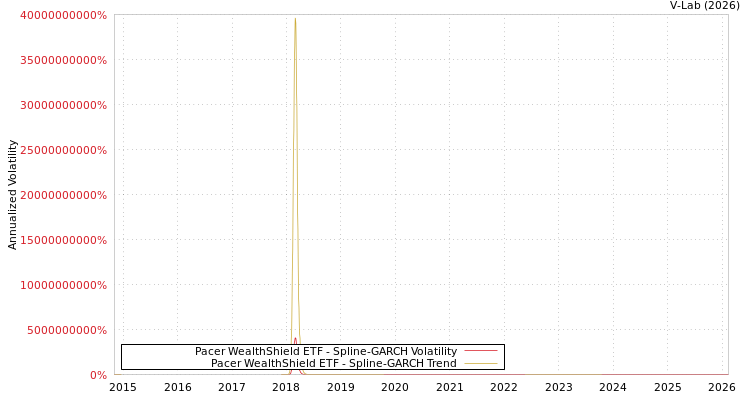
Task: Click the 20000000000% y-axis label
Action: (64, 195)
